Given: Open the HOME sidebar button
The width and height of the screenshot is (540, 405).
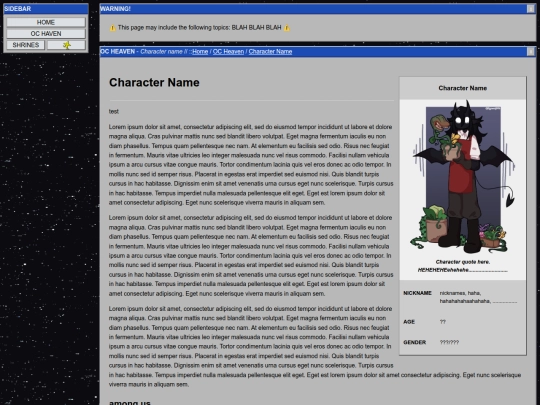Looking at the screenshot, I should pos(46,22).
